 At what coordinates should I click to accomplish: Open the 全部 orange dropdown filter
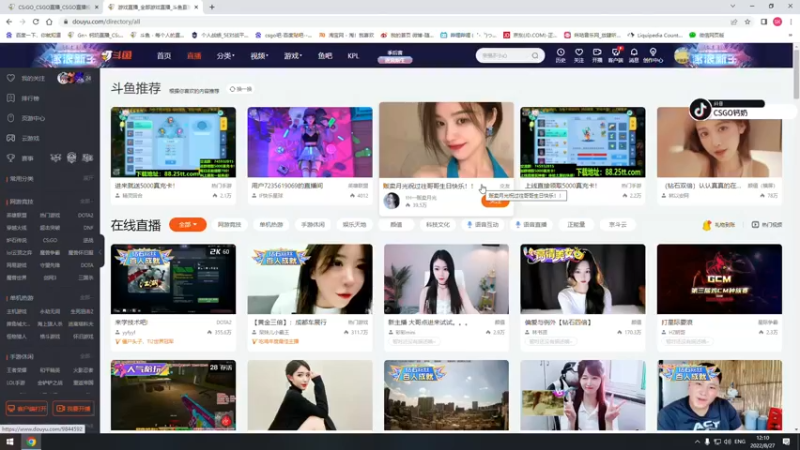(x=188, y=224)
